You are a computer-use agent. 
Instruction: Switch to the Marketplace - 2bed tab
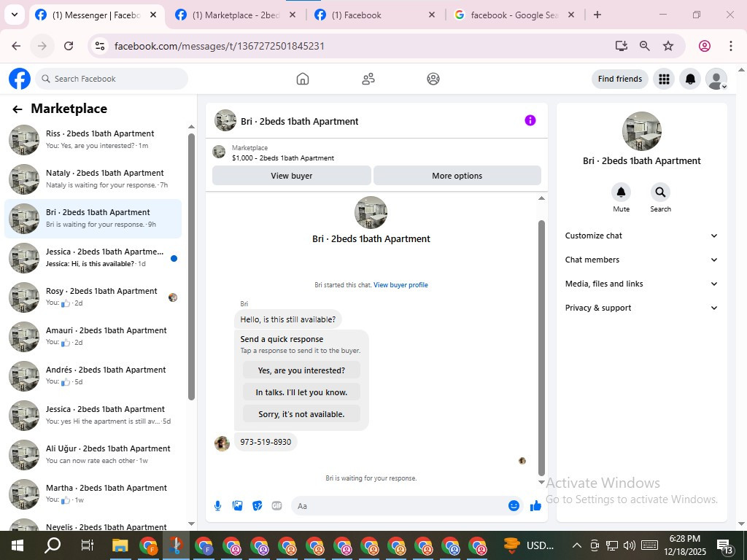[x=236, y=15]
